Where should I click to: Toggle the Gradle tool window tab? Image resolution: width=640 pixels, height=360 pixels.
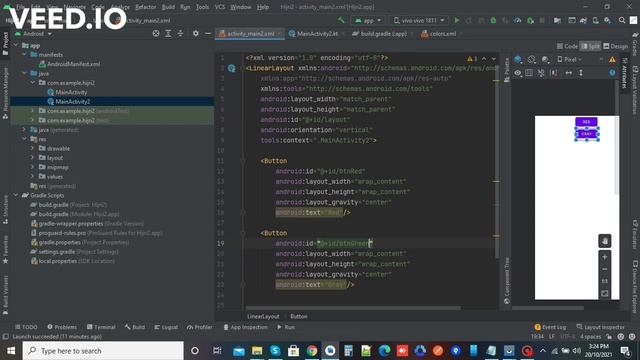click(x=635, y=44)
